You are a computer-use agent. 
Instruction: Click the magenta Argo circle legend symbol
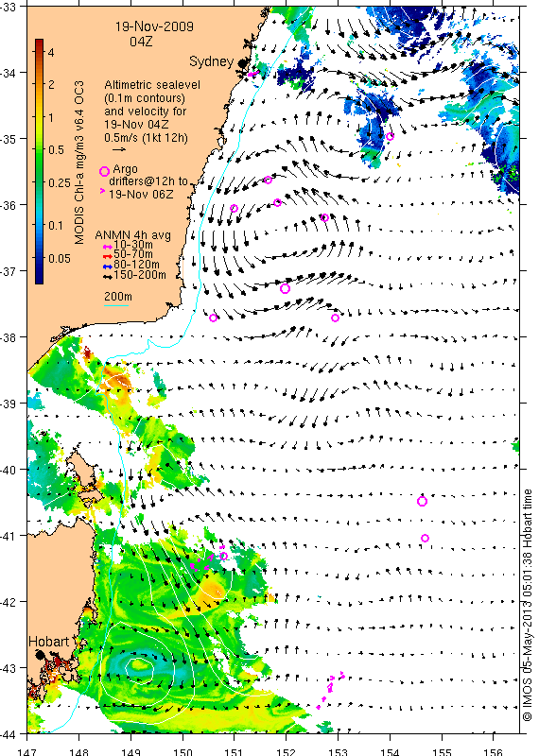(x=104, y=171)
